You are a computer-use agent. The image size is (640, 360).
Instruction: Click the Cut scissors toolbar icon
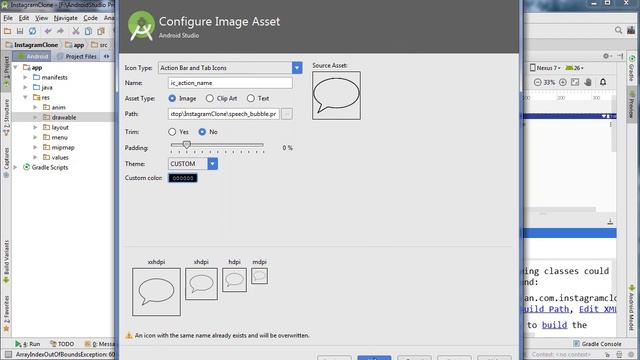[x=76, y=31]
